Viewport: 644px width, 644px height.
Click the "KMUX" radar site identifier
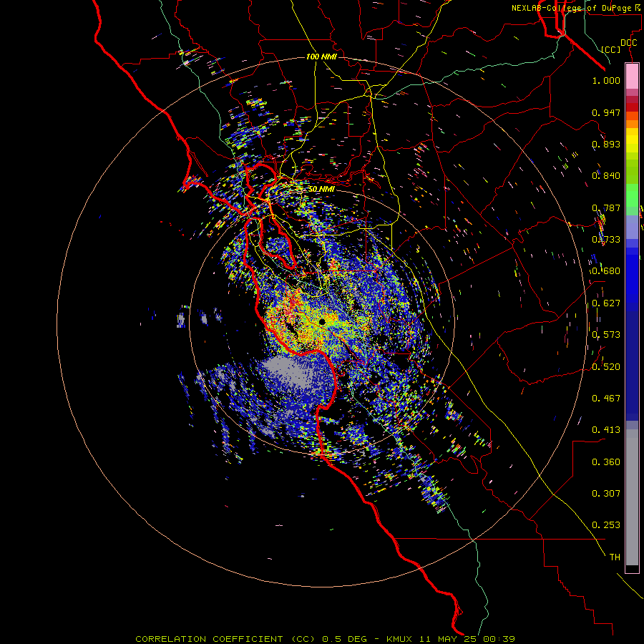click(x=401, y=639)
